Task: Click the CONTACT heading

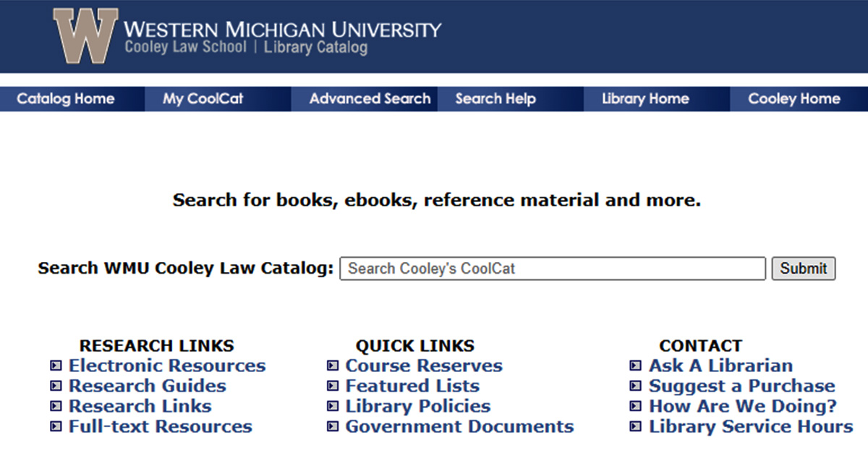Action: [x=701, y=346]
